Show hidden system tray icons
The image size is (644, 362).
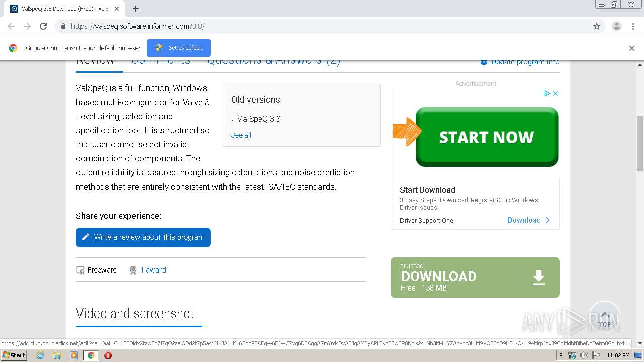(x=561, y=355)
